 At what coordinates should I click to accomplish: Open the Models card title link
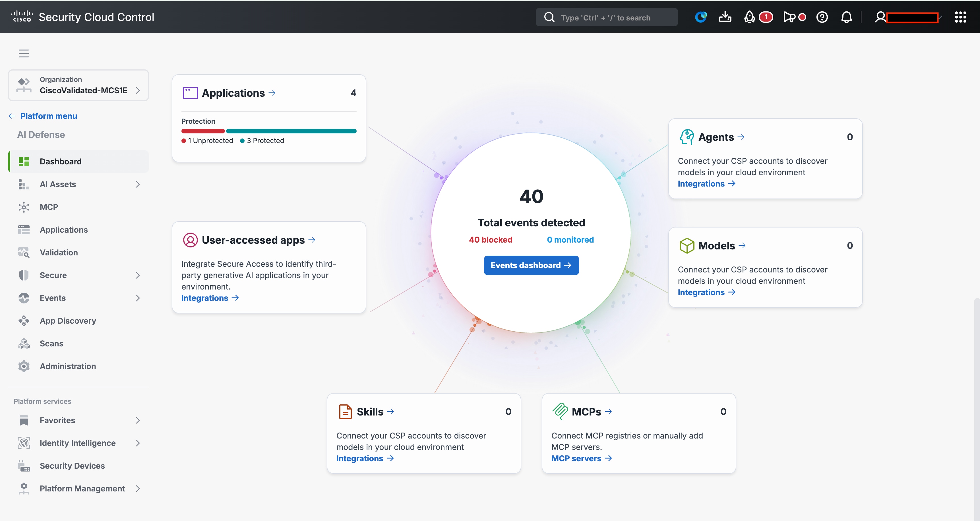point(722,246)
